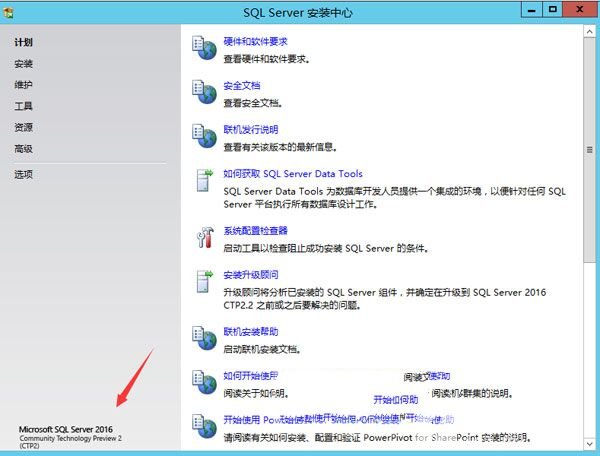The height and width of the screenshot is (456, 600).
Task: Click the globe icon beside 联机安装帮助
Action: [203, 338]
